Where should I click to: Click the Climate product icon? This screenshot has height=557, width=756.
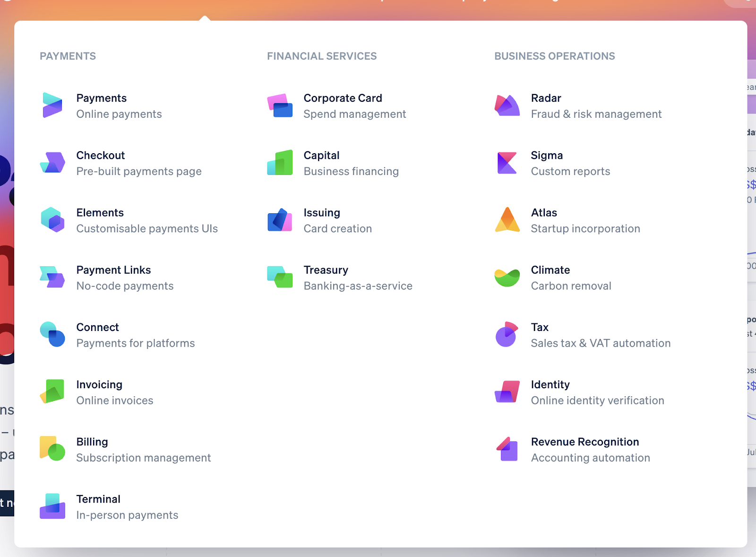(x=507, y=278)
